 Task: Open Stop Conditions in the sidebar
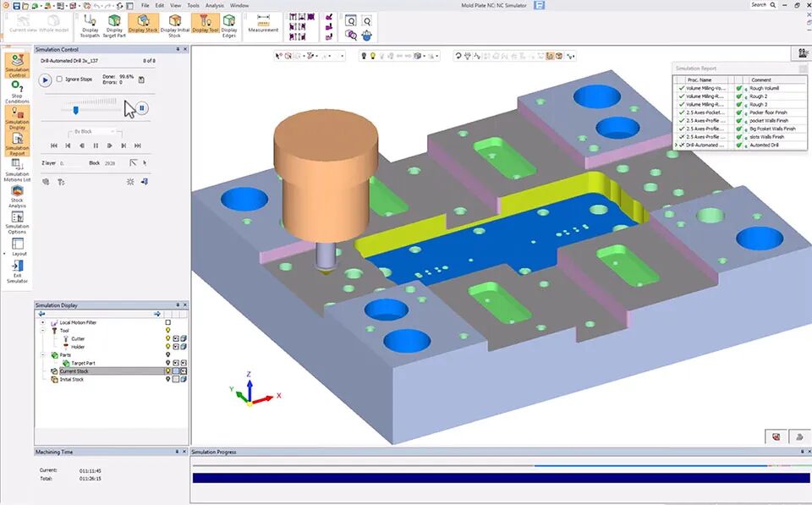(x=17, y=91)
